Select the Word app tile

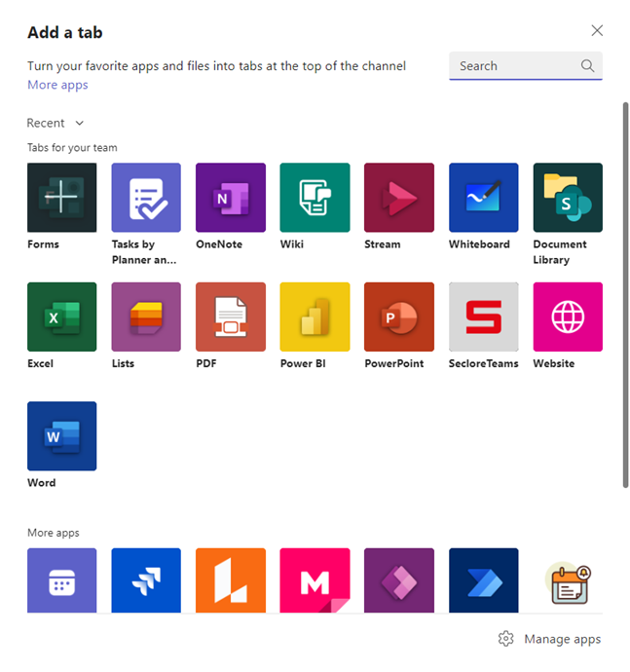(x=61, y=436)
